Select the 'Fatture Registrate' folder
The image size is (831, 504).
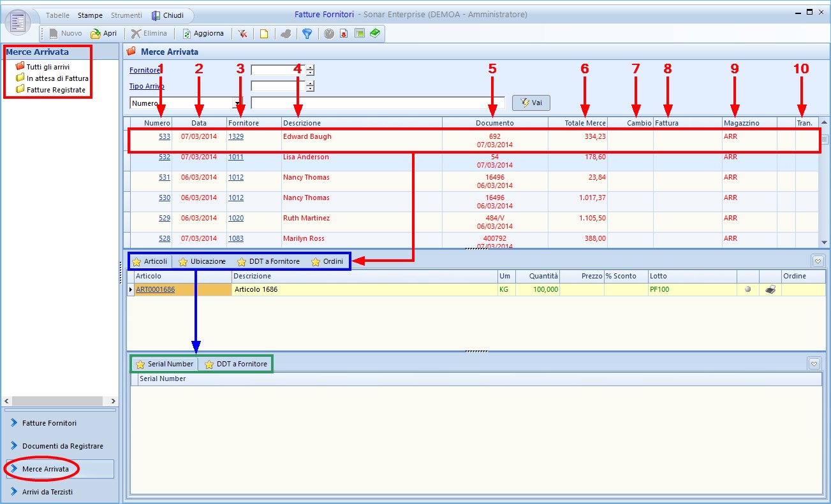click(55, 90)
